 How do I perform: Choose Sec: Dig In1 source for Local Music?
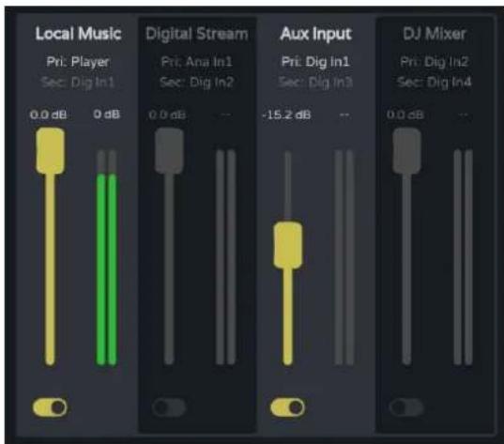[78, 83]
